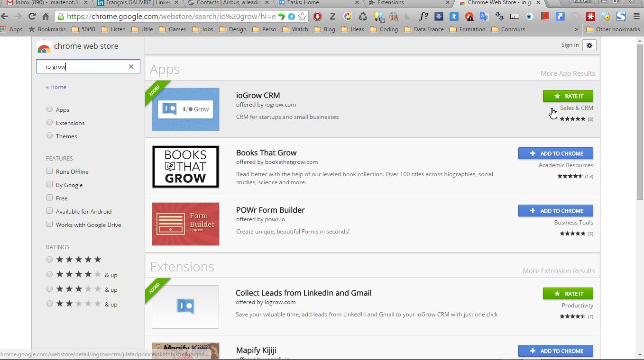Open the Books That Grow thumbnail

point(185,167)
